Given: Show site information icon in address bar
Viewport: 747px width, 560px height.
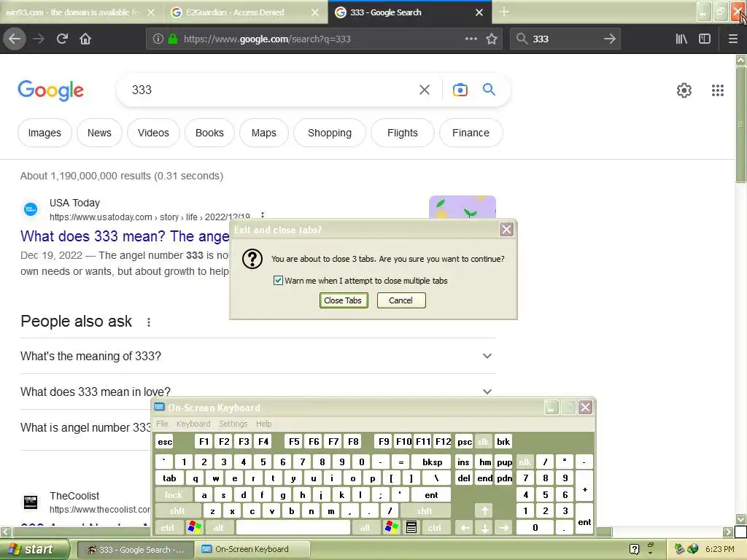Looking at the screenshot, I should pyautogui.click(x=158, y=39).
